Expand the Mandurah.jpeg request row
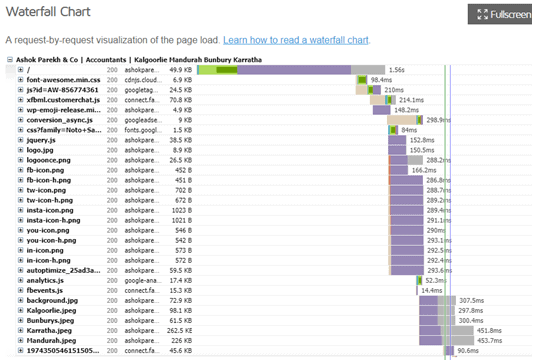This screenshot has height=362, width=534. pyautogui.click(x=20, y=341)
